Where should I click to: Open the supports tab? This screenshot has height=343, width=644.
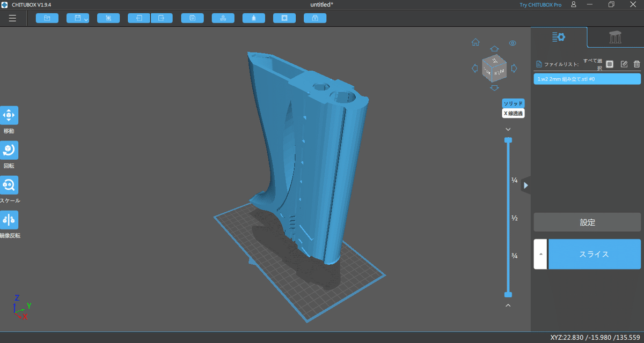[x=616, y=37]
